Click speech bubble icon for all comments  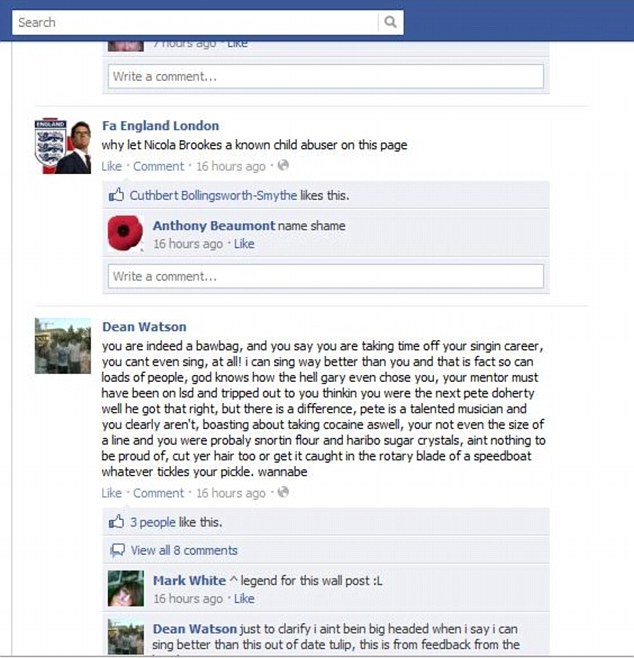117,550
